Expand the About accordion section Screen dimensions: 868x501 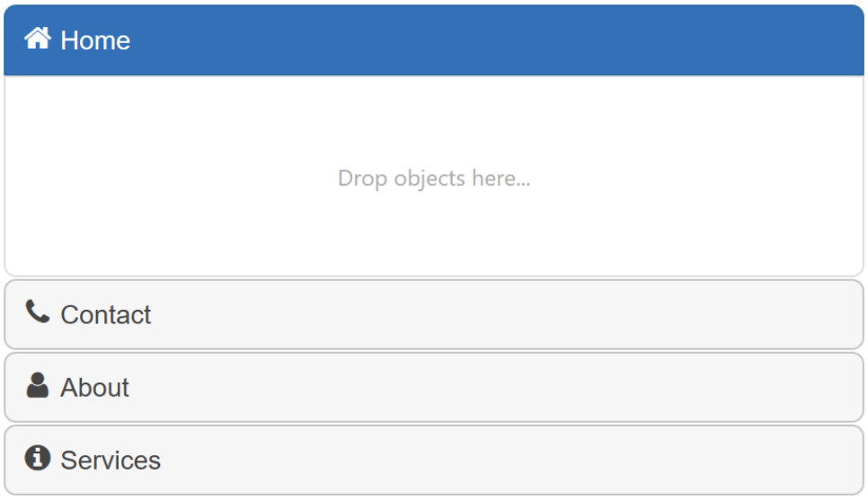(434, 388)
